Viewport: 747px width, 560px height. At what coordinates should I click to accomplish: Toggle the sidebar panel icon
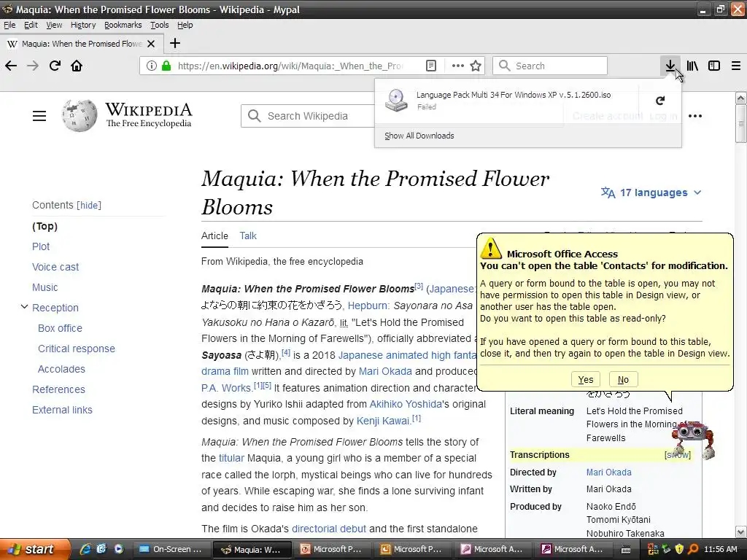(x=714, y=66)
